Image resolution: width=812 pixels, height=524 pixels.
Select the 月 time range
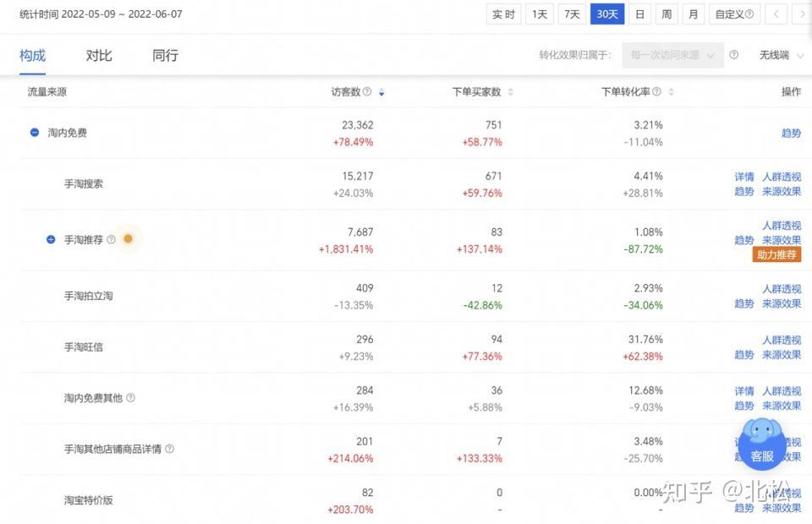694,14
